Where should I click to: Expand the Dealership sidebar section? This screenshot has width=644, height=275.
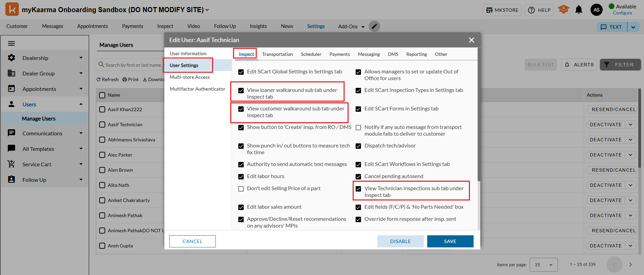click(x=81, y=58)
